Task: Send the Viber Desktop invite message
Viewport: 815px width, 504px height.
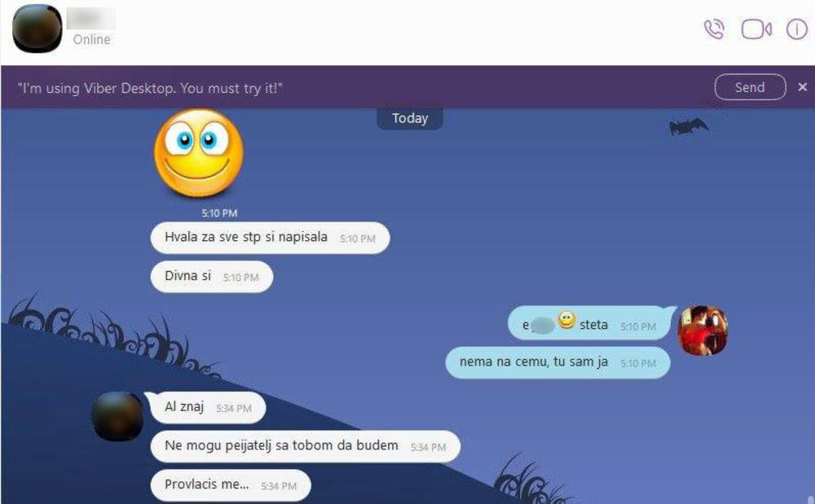Action: [750, 87]
